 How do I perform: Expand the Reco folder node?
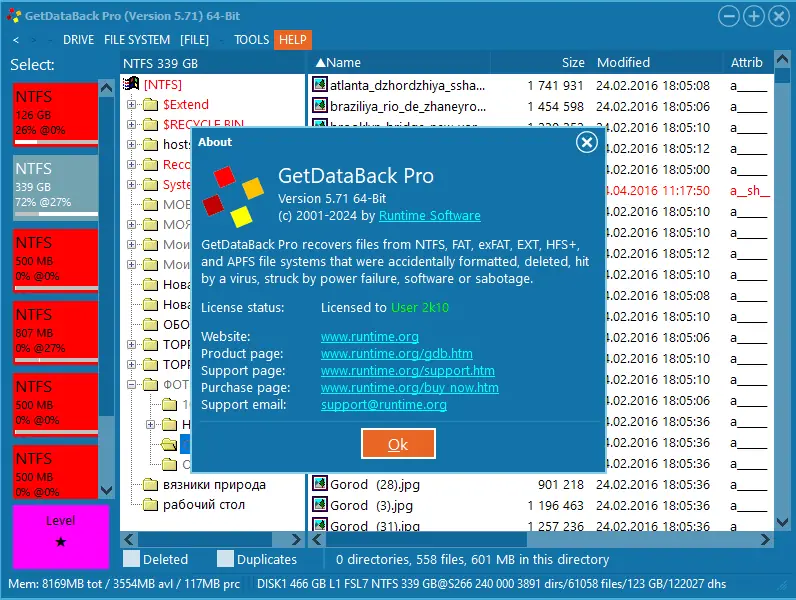click(x=131, y=164)
